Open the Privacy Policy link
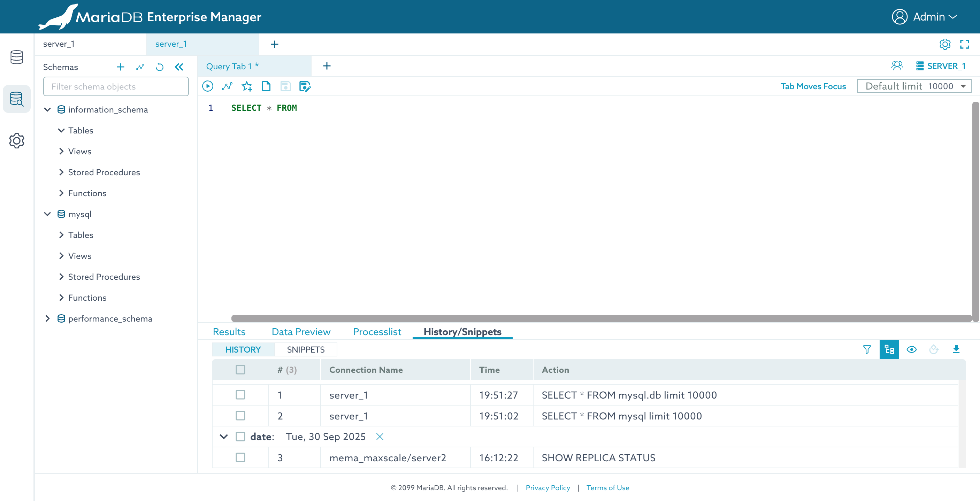The width and height of the screenshot is (980, 501). click(548, 488)
